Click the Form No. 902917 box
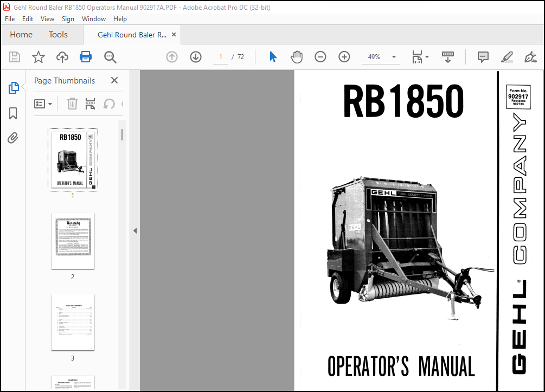The height and width of the screenshot is (392, 545). (x=518, y=97)
